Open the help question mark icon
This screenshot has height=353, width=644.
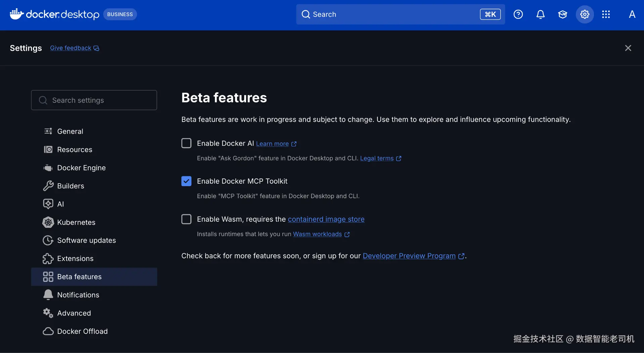[x=518, y=14]
